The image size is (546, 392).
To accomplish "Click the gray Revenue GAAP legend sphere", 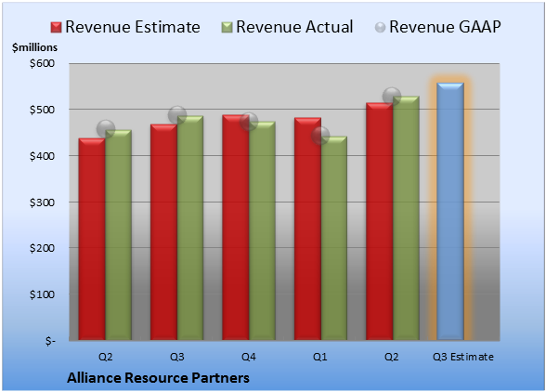I will point(381,28).
